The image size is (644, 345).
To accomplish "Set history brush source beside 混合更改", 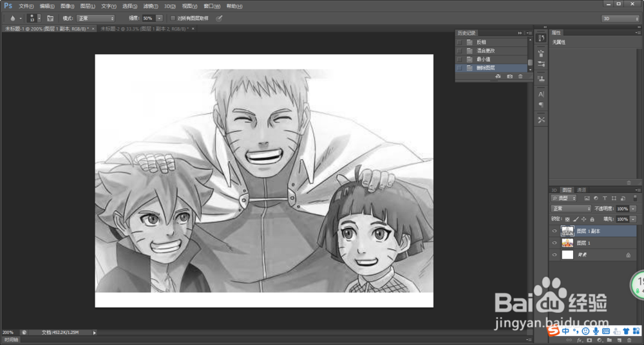I will (459, 51).
